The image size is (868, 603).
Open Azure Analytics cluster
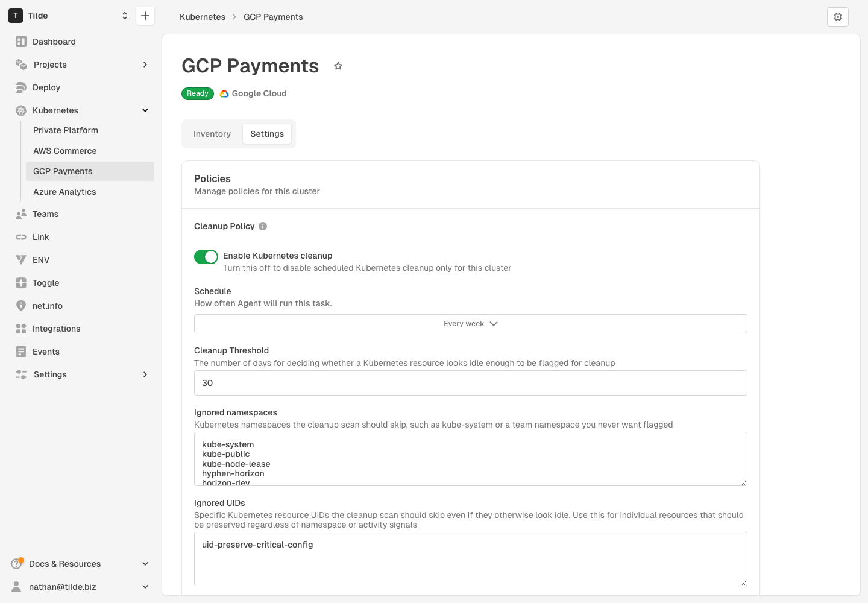tap(90, 192)
